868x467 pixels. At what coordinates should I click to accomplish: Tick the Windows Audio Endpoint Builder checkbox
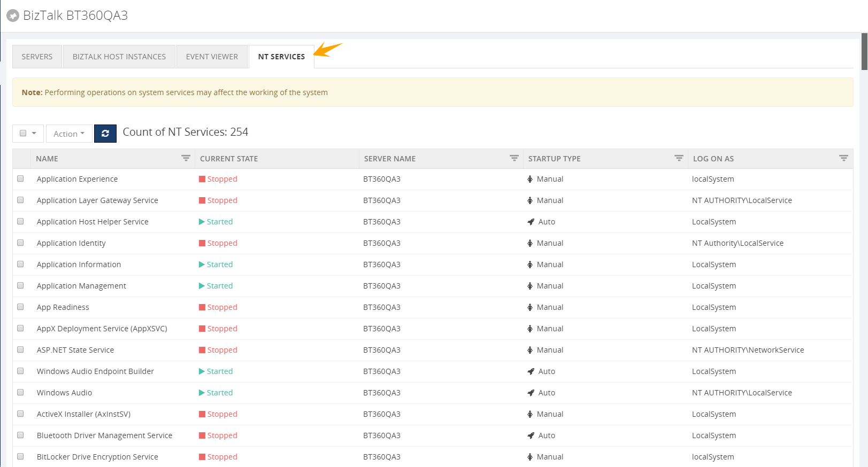[20, 371]
